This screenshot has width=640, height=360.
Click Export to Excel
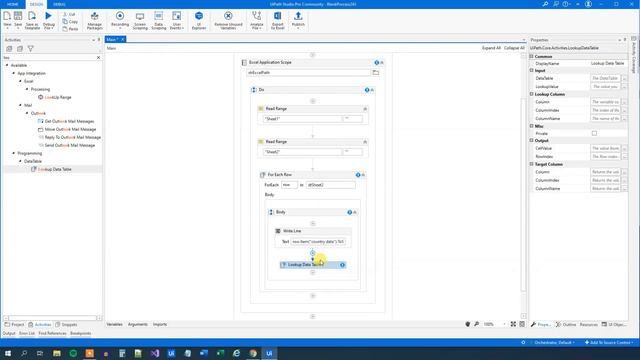(x=278, y=20)
